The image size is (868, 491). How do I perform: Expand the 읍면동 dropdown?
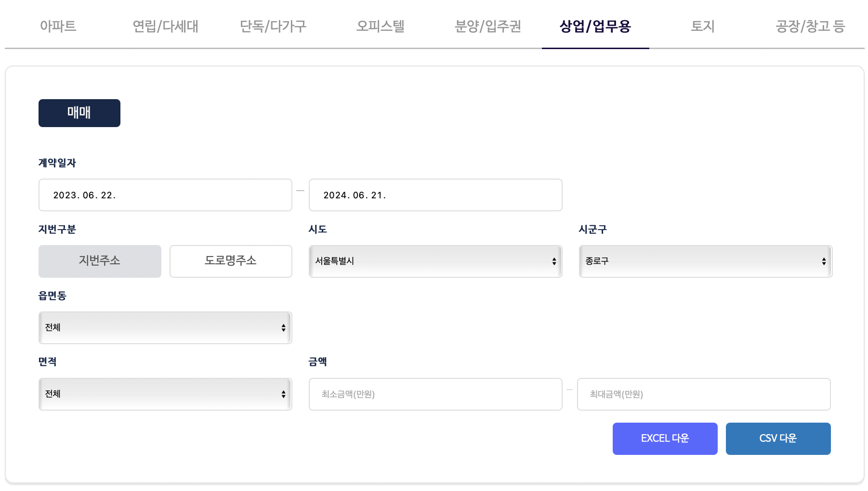coord(165,327)
